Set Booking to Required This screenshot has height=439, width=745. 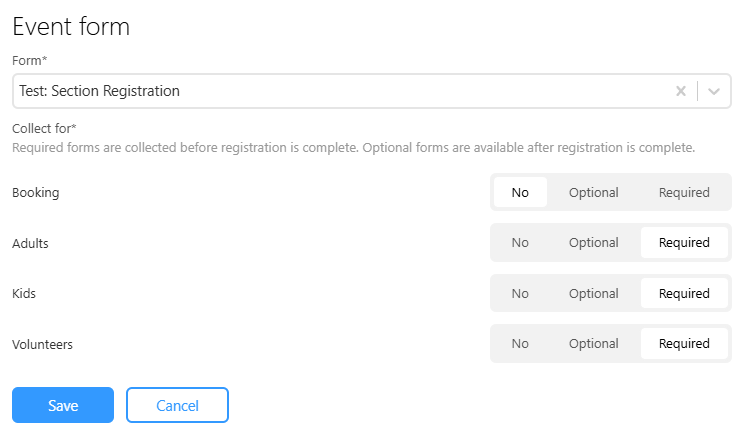pyautogui.click(x=684, y=192)
